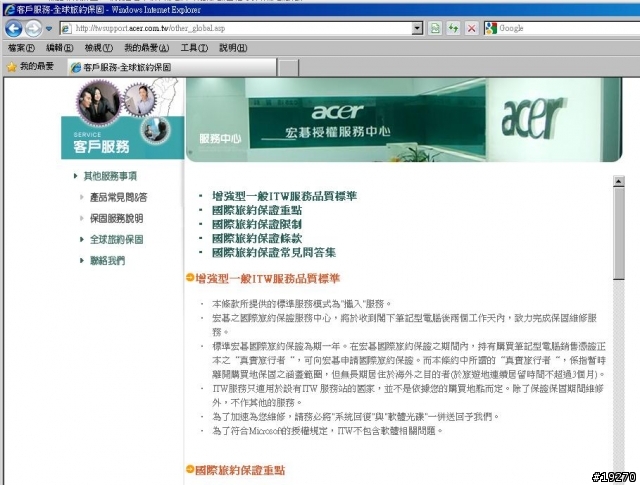Click the Acer service center banner image

[x=404, y=120]
